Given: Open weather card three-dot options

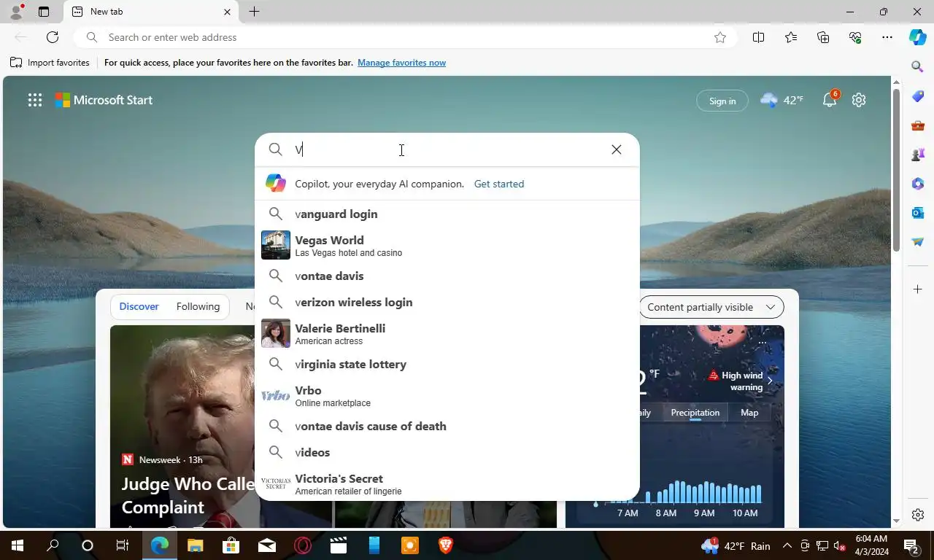Looking at the screenshot, I should click(x=763, y=342).
